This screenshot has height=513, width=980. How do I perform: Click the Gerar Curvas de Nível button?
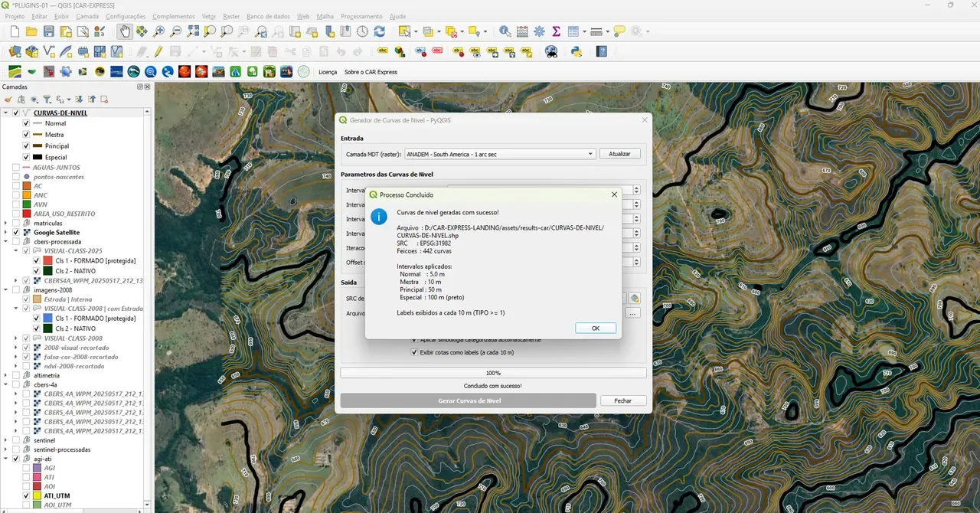[x=468, y=400]
